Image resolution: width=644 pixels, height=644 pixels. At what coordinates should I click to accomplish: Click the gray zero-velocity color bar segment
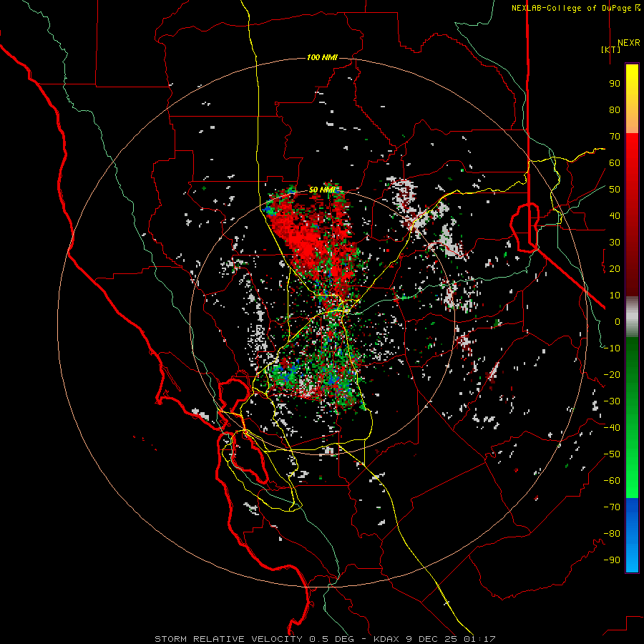pos(632,317)
